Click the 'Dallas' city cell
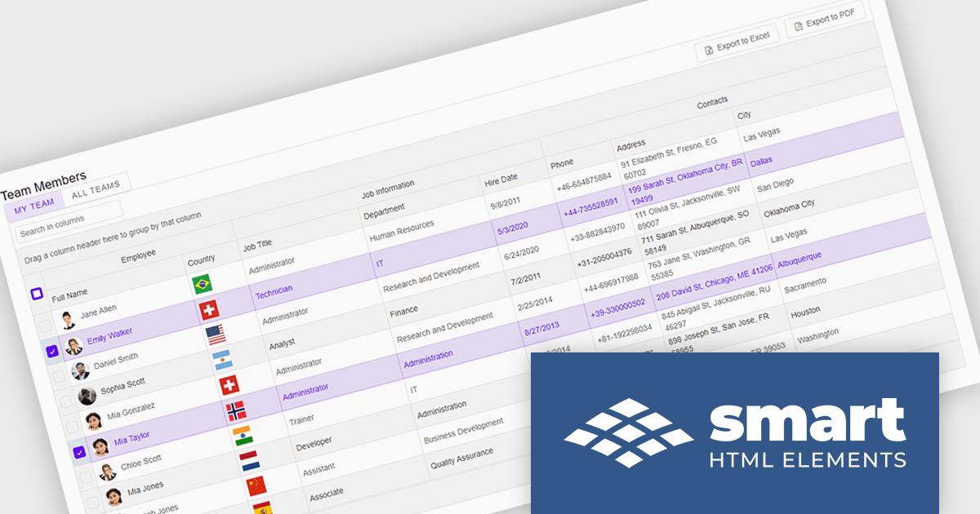The image size is (980, 514). pos(761,162)
